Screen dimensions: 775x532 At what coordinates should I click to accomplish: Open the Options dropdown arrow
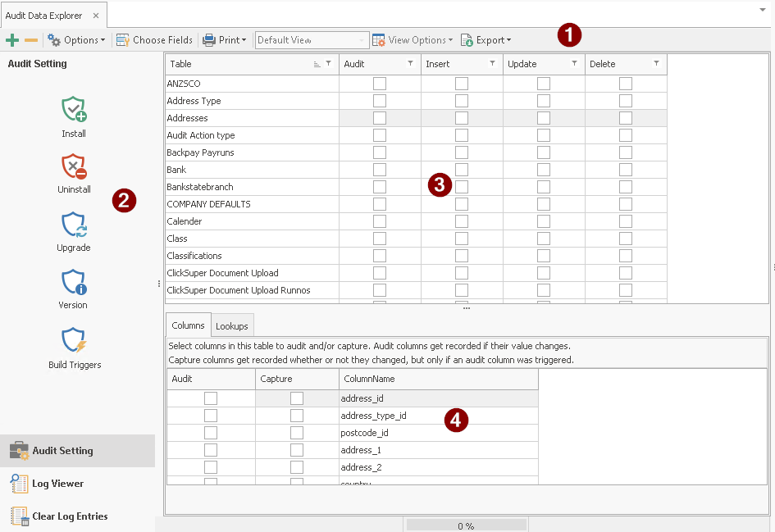[x=103, y=40]
